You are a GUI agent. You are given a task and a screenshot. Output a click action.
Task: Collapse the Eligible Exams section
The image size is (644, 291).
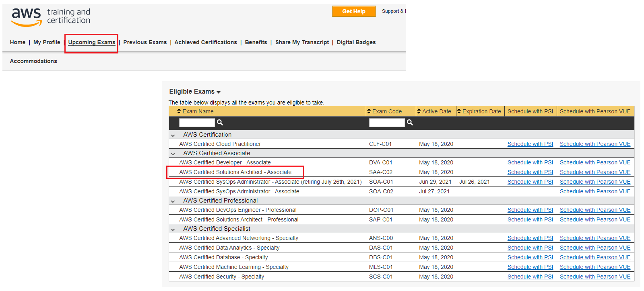(219, 92)
